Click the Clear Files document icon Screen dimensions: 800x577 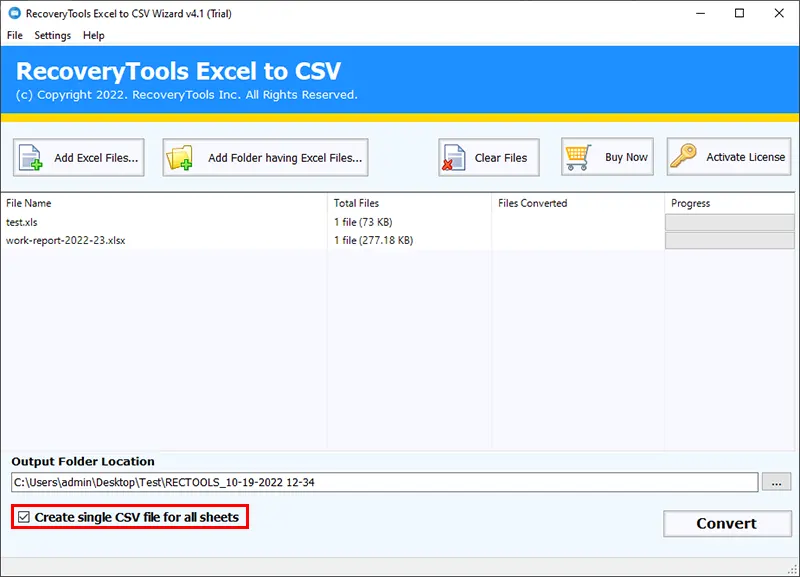click(455, 158)
